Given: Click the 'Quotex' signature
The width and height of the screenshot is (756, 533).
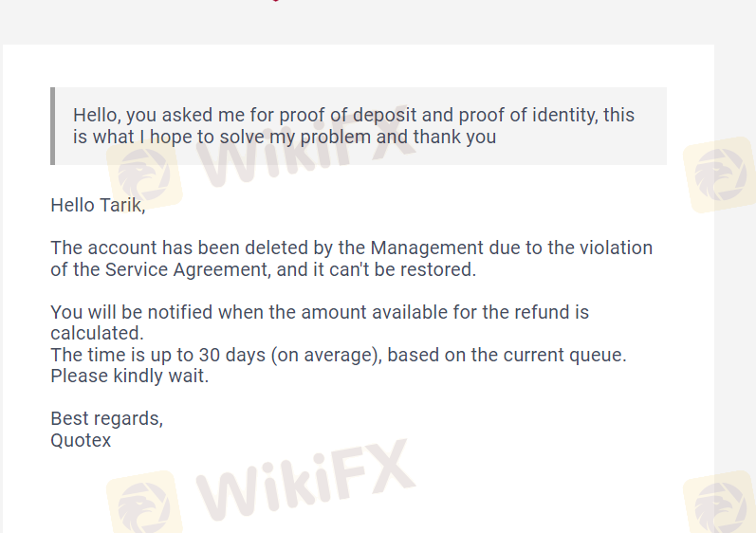Looking at the screenshot, I should coord(81,440).
